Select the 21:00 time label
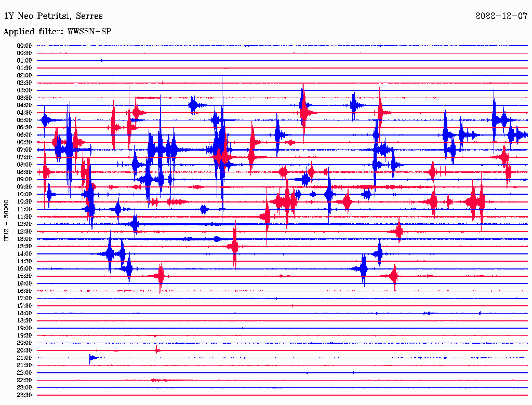The height and width of the screenshot is (405, 532). [24, 358]
